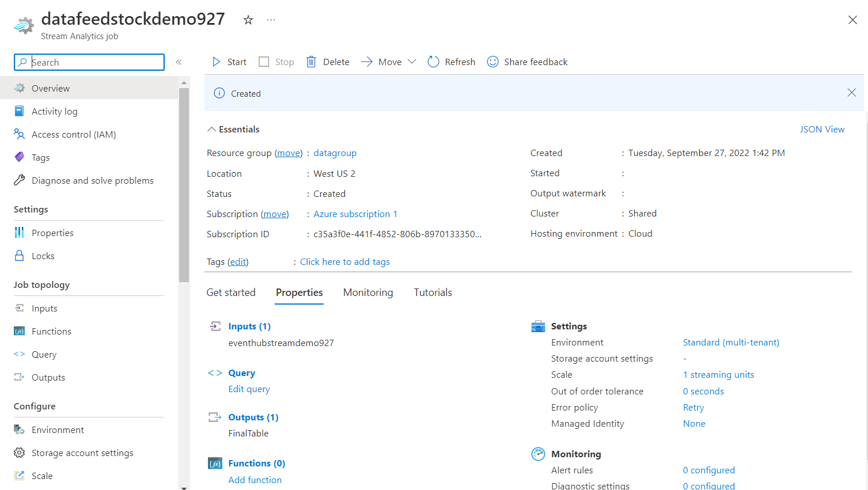This screenshot has width=868, height=490.
Task: Open the Query editor from Job topology
Action: click(x=43, y=354)
